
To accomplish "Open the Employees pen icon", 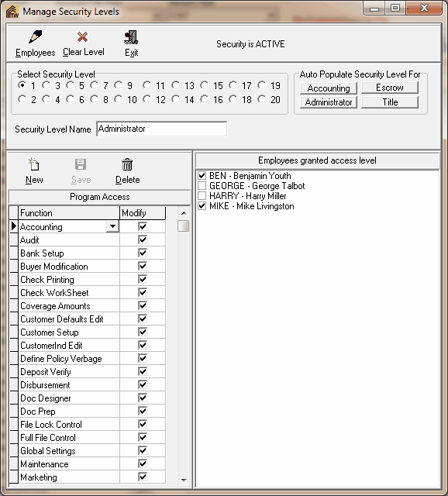I will [35, 37].
